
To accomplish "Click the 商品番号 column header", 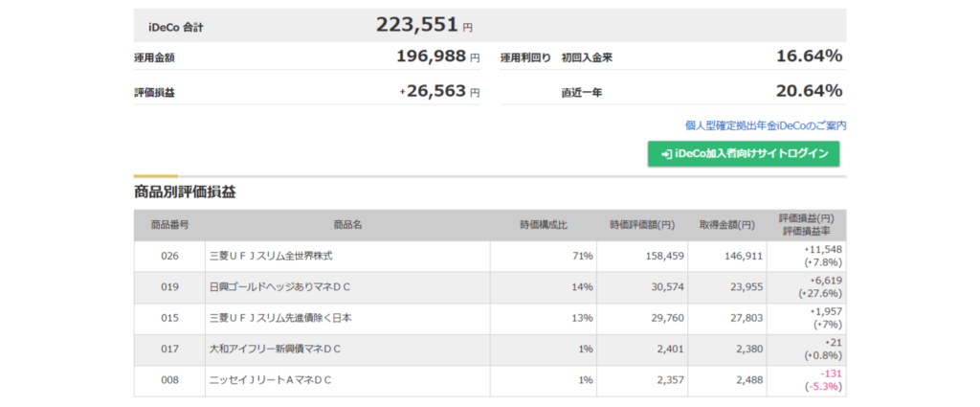I will pyautogui.click(x=169, y=225).
